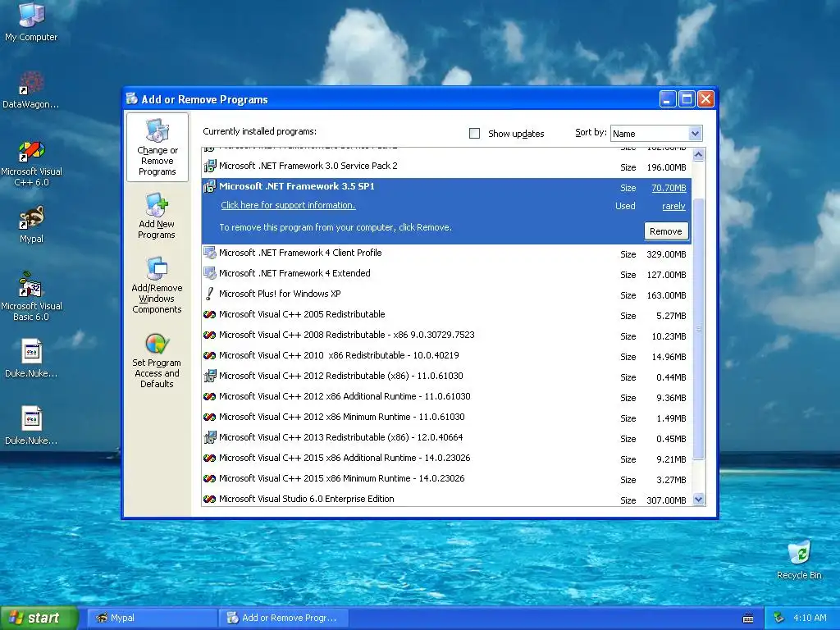Click the Add or Remove Programs taskbar button
Viewport: 840px width, 630px height.
pos(284,618)
